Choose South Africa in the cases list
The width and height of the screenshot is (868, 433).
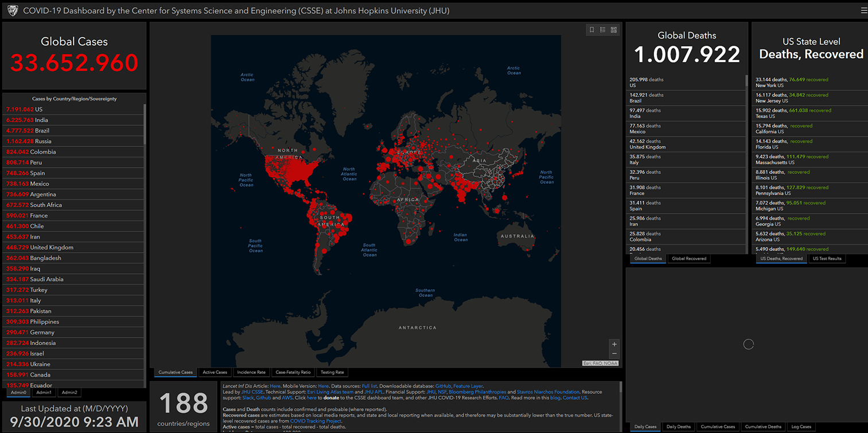[x=73, y=205]
